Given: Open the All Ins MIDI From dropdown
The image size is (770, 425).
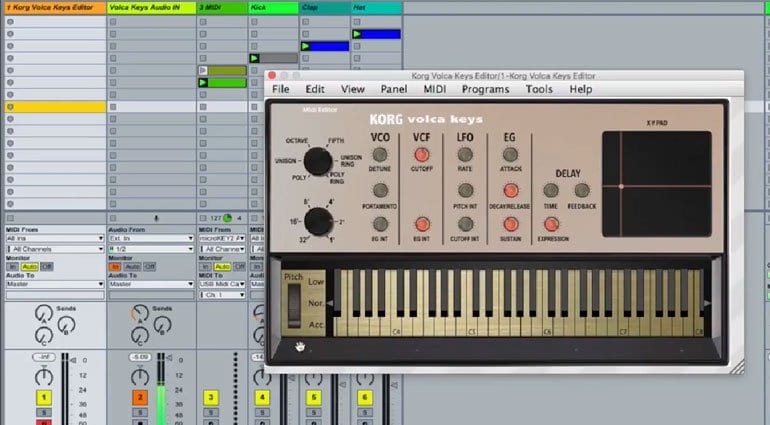Looking at the screenshot, I should [55, 238].
